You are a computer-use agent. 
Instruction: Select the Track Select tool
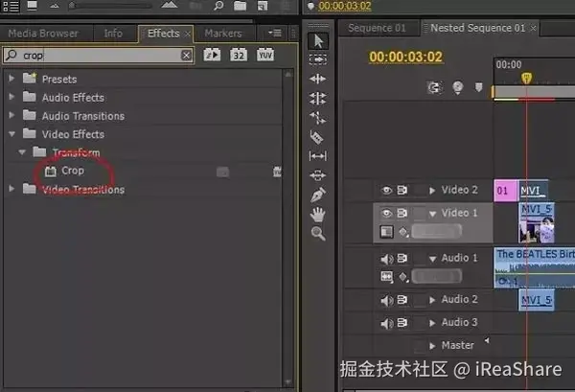(318, 59)
